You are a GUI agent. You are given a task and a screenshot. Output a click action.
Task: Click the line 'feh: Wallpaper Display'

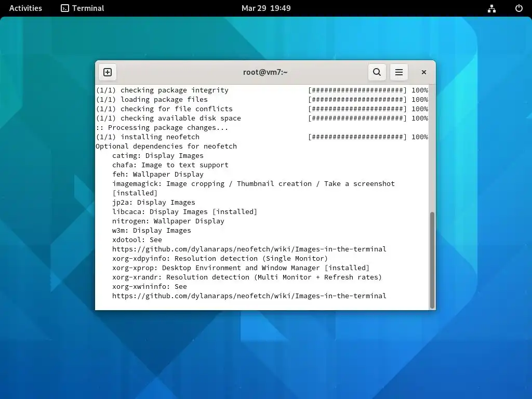pos(158,175)
